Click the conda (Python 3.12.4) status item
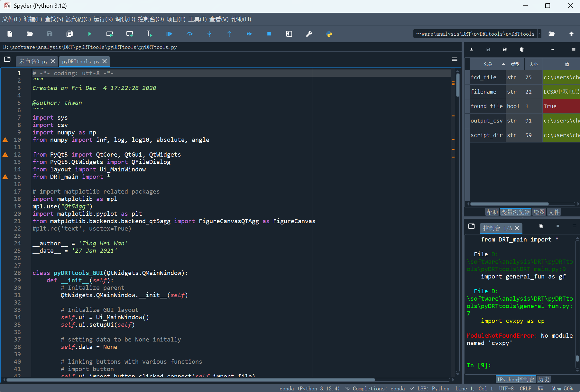Screen dimensions: 580x392 coord(309,388)
